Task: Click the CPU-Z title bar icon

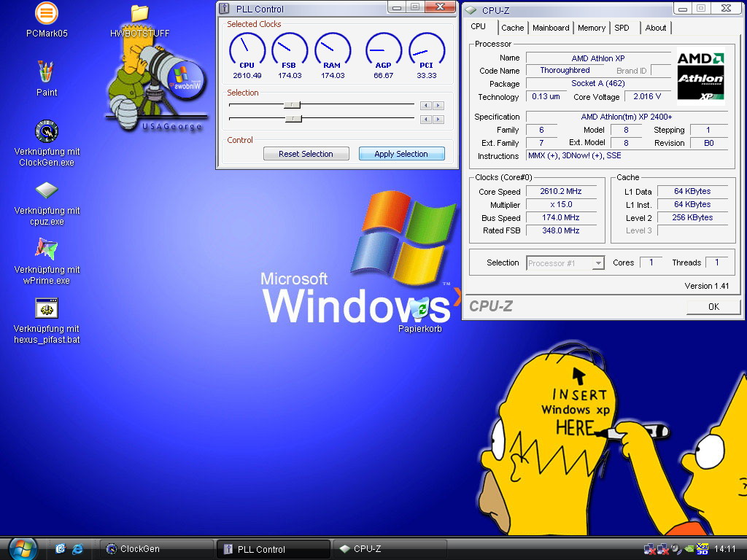Action: [x=471, y=10]
